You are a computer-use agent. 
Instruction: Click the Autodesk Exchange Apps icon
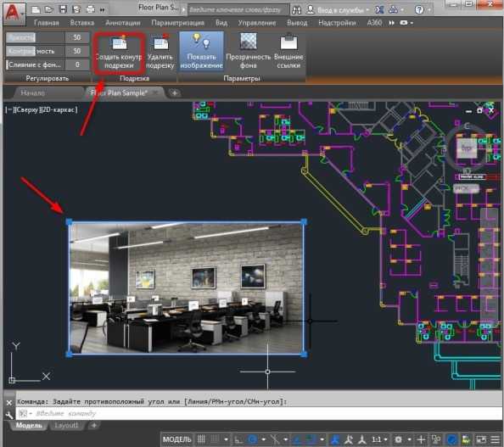[379, 9]
